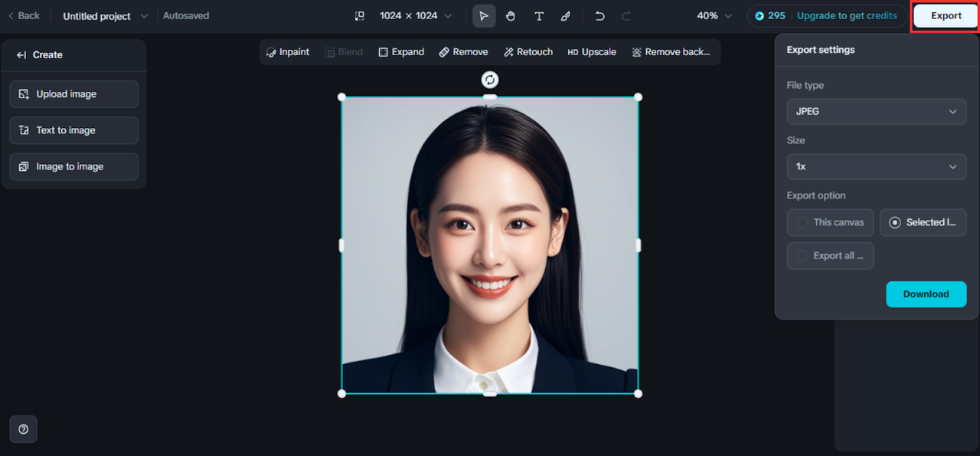Image resolution: width=980 pixels, height=456 pixels.
Task: Open the File type JPEG dropdown
Action: tap(877, 111)
